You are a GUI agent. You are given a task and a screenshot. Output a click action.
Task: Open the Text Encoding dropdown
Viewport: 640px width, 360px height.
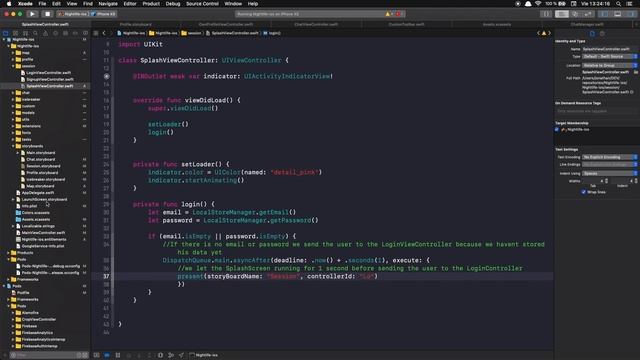click(x=609, y=157)
